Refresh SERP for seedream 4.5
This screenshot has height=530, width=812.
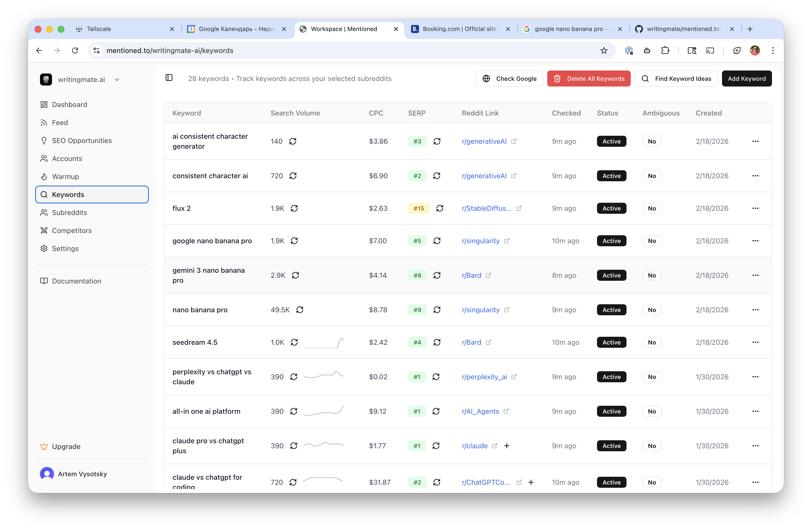437,342
